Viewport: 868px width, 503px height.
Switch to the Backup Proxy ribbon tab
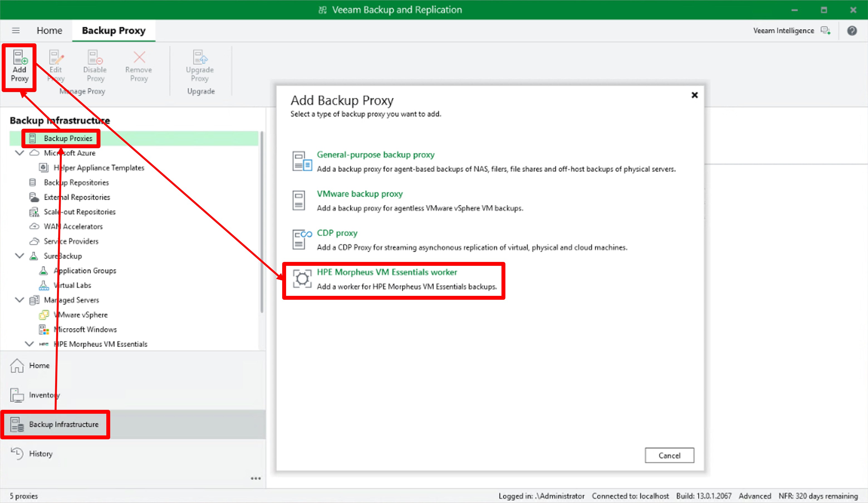tap(114, 31)
